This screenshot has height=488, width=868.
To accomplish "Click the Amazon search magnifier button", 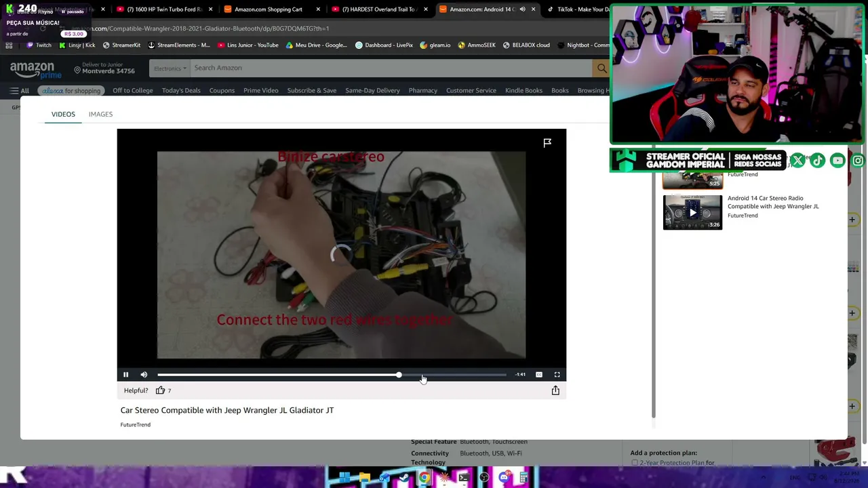I will pos(601,68).
